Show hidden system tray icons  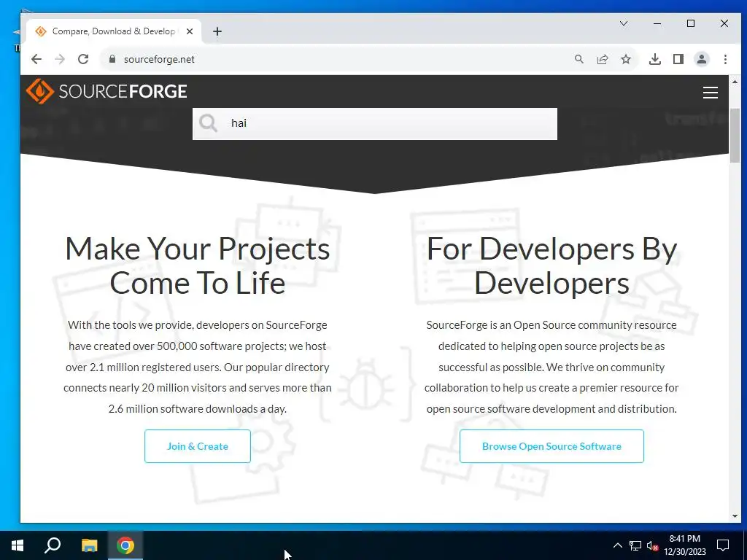pos(617,545)
